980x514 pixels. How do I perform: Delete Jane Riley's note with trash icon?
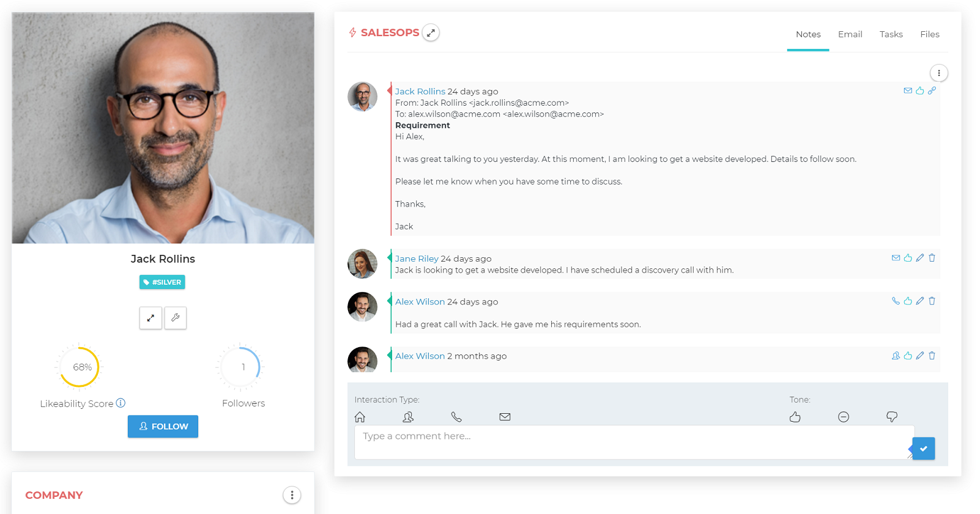[932, 258]
